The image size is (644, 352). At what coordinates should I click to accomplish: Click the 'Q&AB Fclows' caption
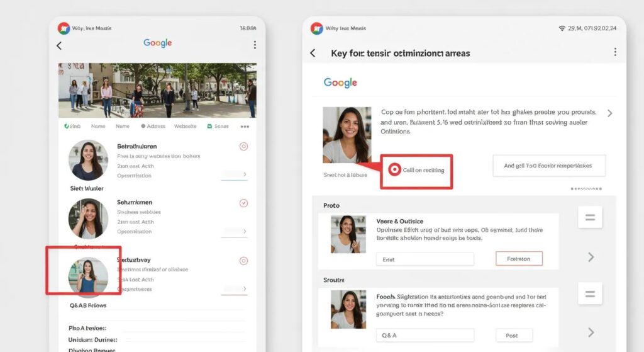[x=88, y=305]
